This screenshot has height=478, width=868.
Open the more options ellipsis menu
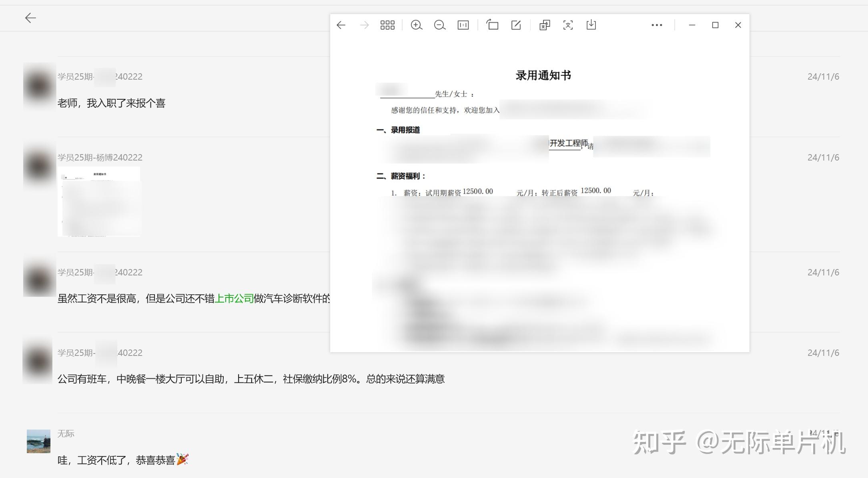coord(656,25)
